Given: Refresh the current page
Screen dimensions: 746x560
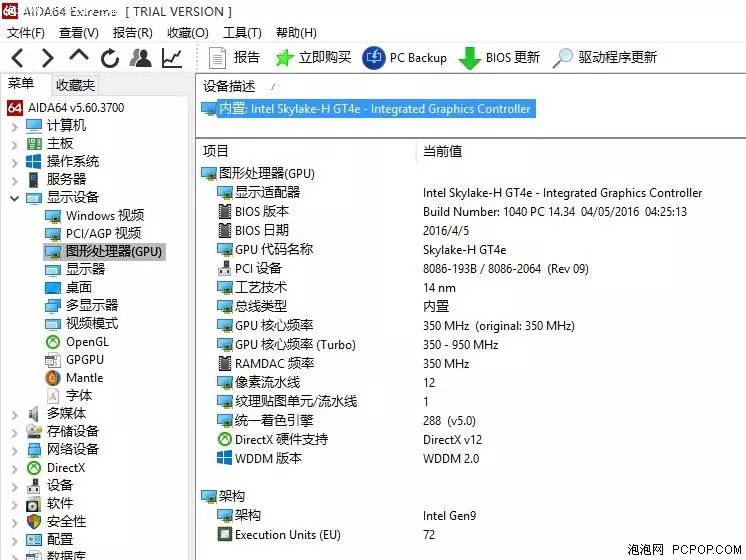Looking at the screenshot, I should pos(110,58).
